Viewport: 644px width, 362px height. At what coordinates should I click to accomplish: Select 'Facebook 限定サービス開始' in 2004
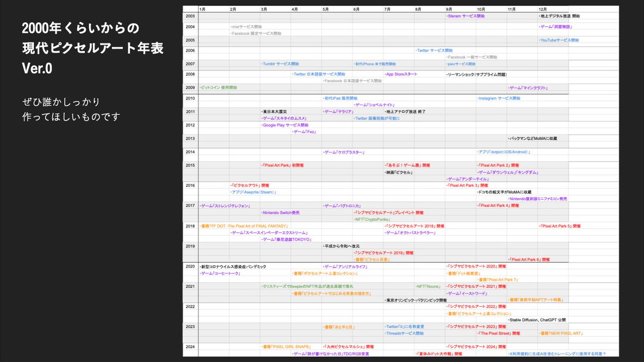[255, 33]
